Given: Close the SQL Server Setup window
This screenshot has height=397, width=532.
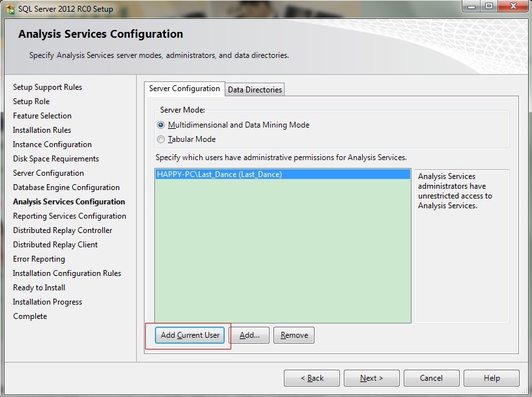Looking at the screenshot, I should (x=513, y=6).
